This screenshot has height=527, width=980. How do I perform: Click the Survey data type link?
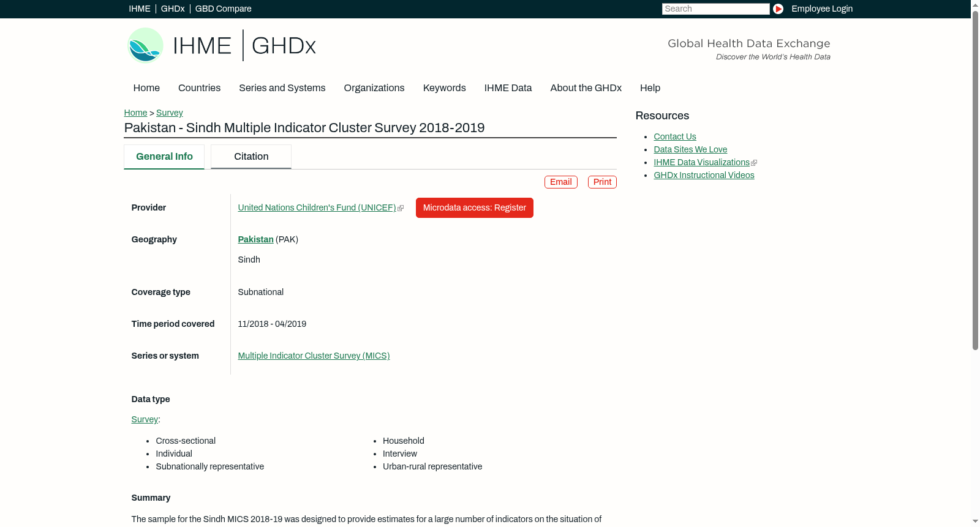[145, 419]
